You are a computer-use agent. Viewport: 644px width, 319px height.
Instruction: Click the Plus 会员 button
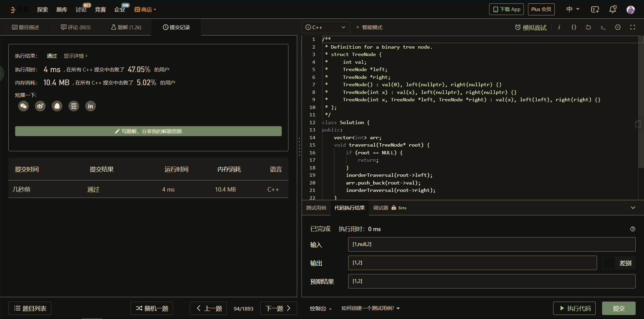point(541,9)
